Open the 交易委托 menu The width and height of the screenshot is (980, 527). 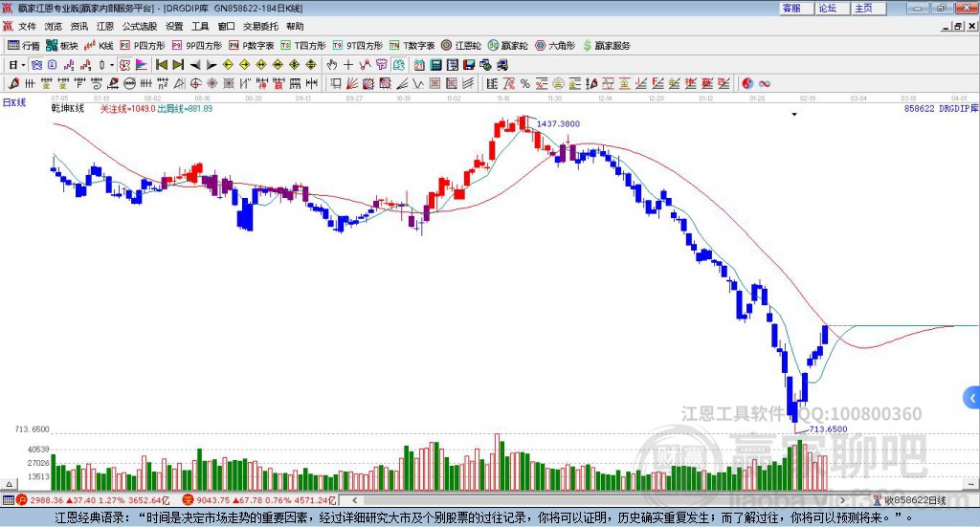point(260,26)
